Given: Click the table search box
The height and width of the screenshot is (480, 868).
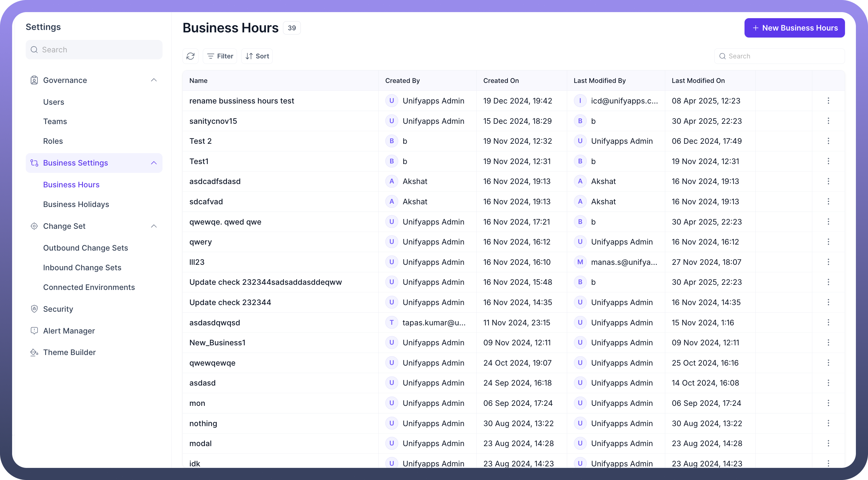Looking at the screenshot, I should (x=779, y=56).
